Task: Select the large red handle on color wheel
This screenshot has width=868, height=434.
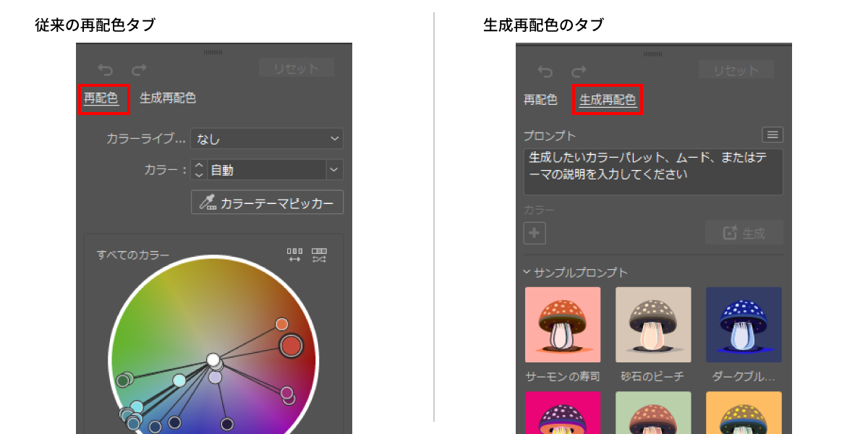Action: [291, 346]
